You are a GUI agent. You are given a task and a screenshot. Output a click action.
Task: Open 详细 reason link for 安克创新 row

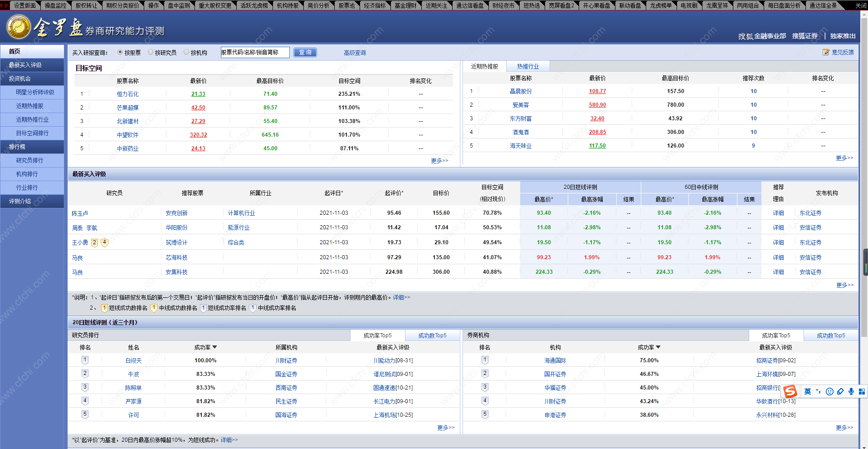(778, 213)
